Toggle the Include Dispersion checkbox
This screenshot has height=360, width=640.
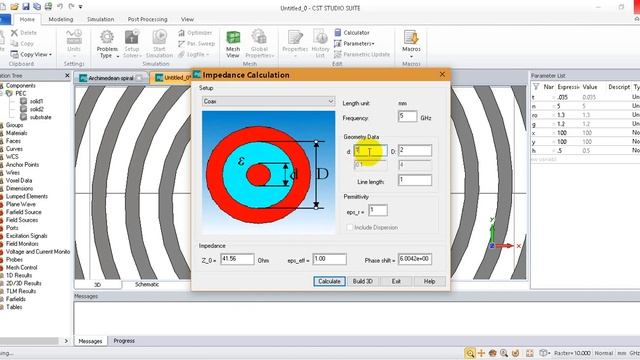point(349,227)
